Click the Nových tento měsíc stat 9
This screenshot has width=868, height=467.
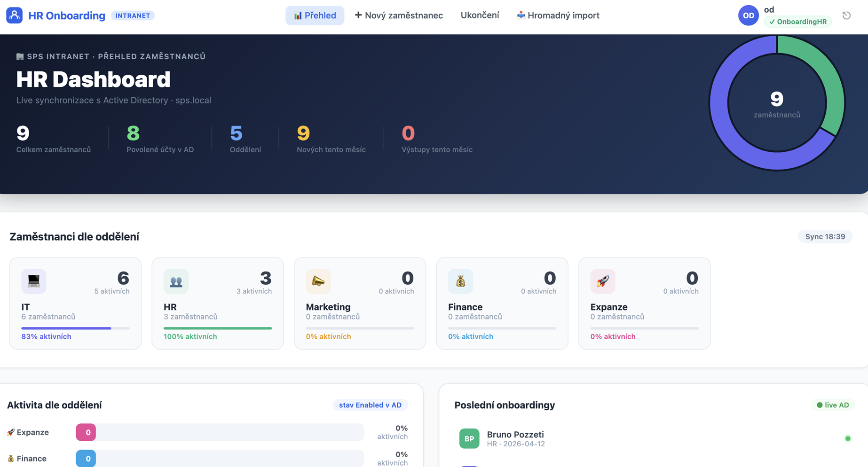[x=331, y=139]
